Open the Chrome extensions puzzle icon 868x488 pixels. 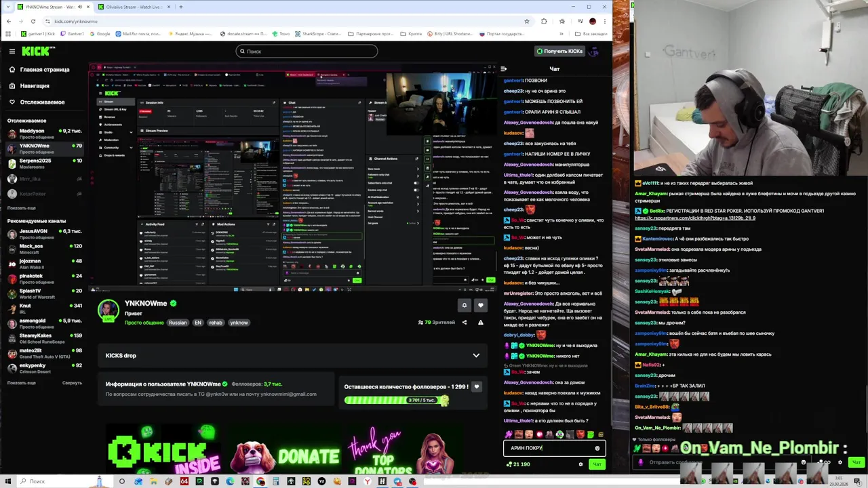click(544, 21)
